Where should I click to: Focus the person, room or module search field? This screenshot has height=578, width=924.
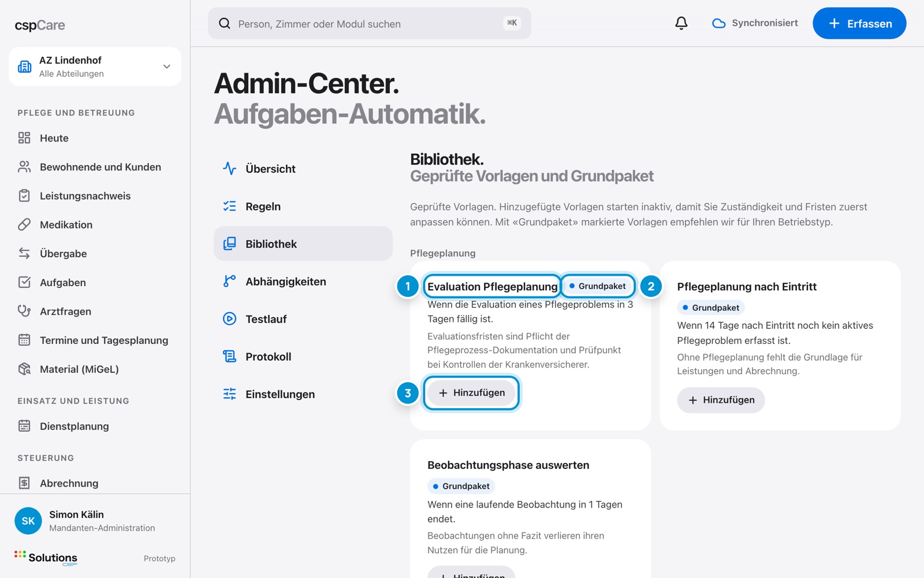370,23
